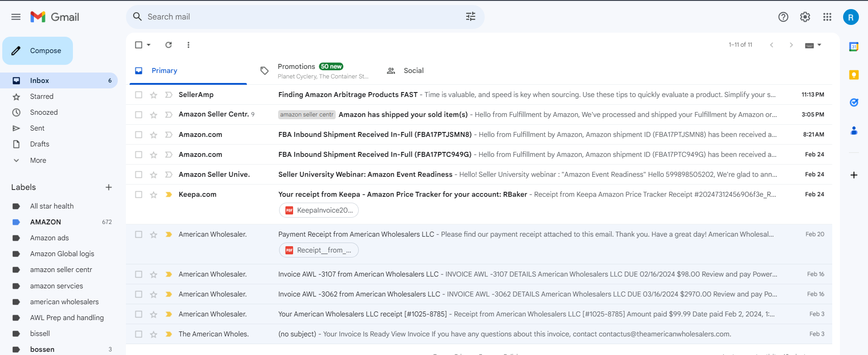The image size is (868, 355).
Task: Select the Amazon Seller Centr. email checkbox
Action: [139, 115]
